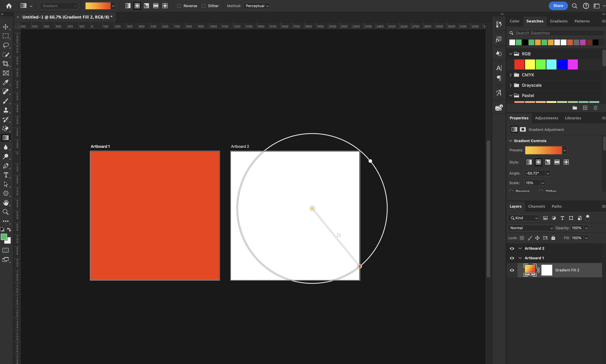Viewport: 606px width, 364px height.
Task: Select the Move tool
Action: [6, 27]
